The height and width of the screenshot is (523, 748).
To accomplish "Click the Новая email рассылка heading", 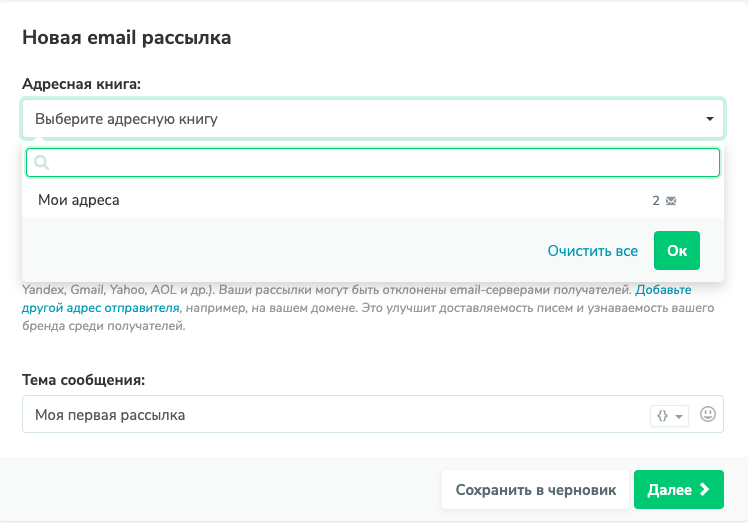I will pos(126,38).
